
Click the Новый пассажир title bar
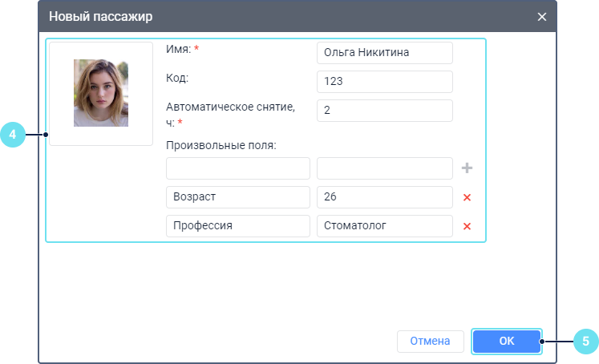(x=241, y=16)
